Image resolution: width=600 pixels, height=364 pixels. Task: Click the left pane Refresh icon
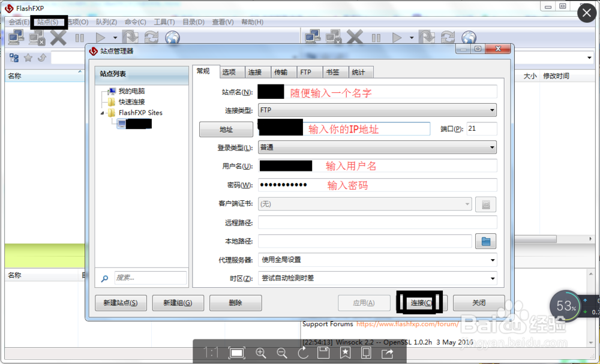pos(152,37)
